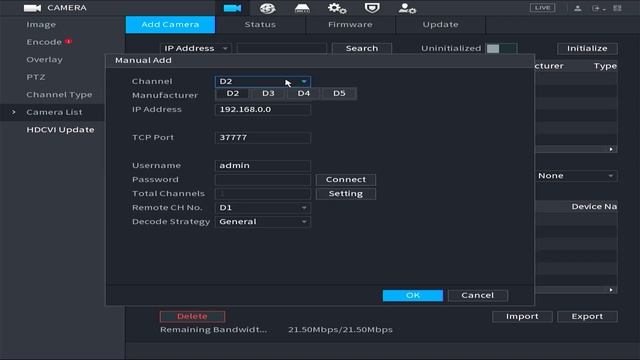Screen dimensions: 640x360
Task: Confirm with the OK button
Action: click(413, 295)
